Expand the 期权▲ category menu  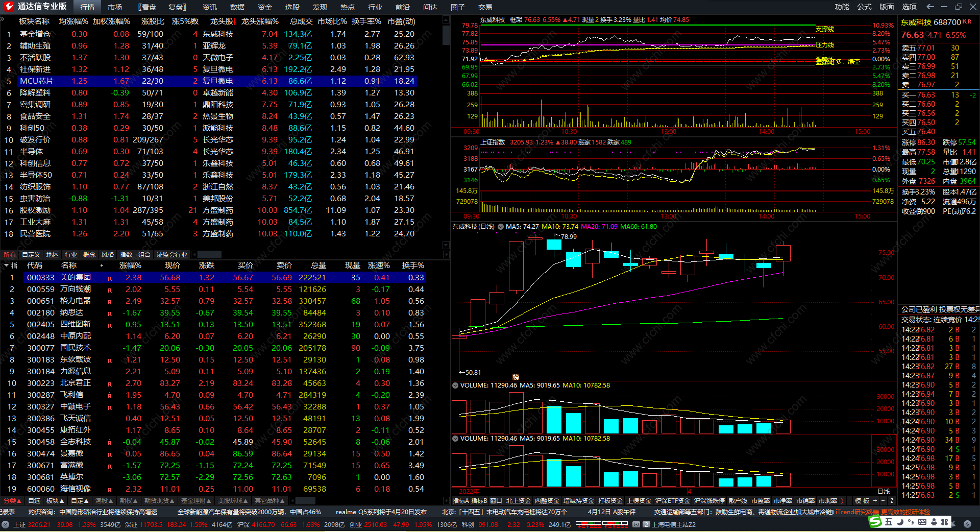click(129, 501)
